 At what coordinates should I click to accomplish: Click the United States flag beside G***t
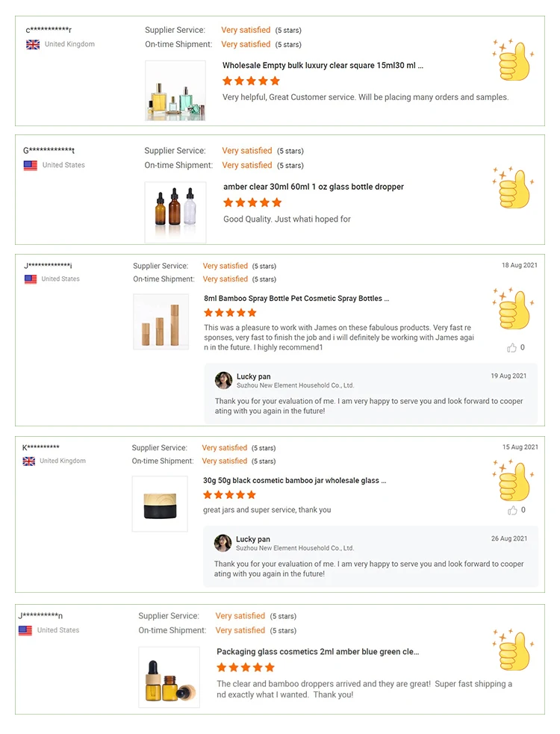[x=31, y=166]
